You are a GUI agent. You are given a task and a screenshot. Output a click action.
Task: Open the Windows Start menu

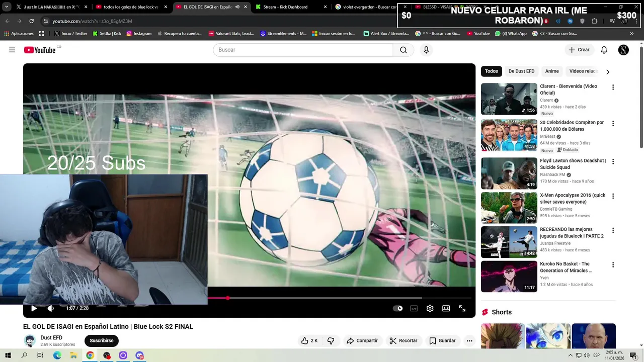click(x=8, y=355)
